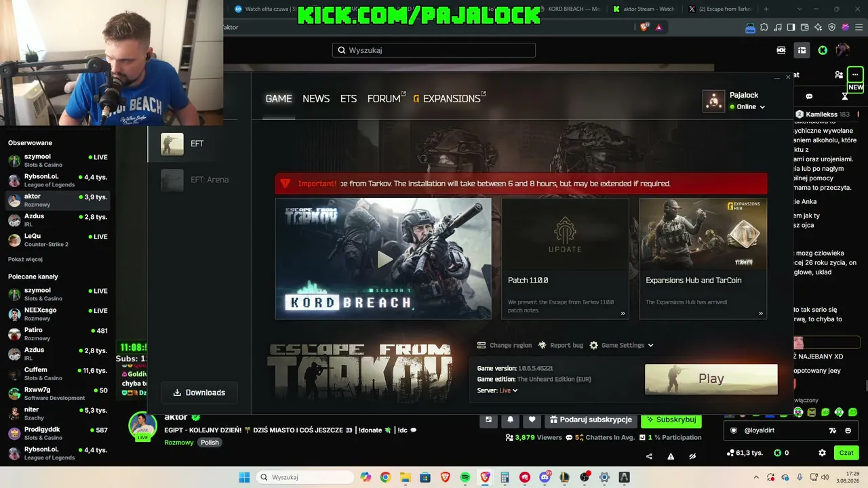Open Brave Shields icon in address bar

point(644,27)
